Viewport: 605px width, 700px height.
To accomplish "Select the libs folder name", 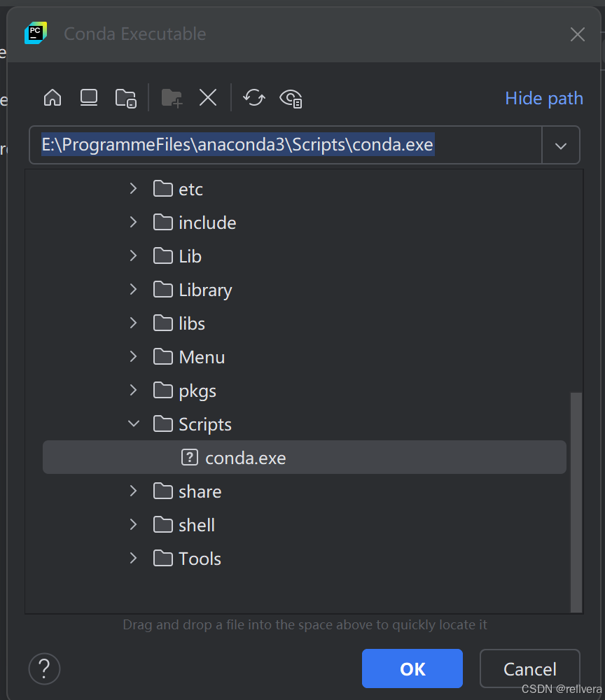I will 192,323.
